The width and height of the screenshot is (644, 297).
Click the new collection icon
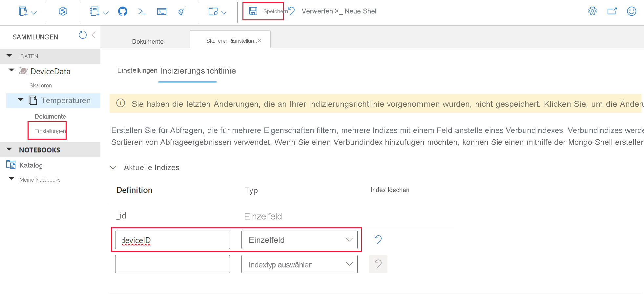tap(23, 11)
